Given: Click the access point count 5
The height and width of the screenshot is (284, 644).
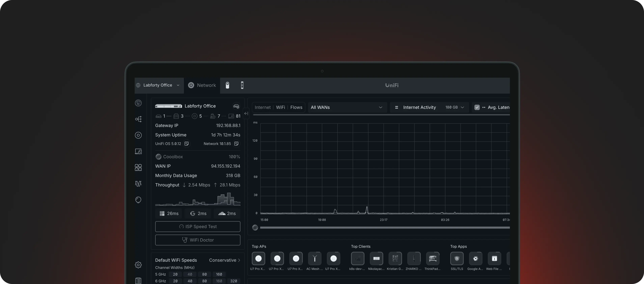Looking at the screenshot, I should 200,116.
